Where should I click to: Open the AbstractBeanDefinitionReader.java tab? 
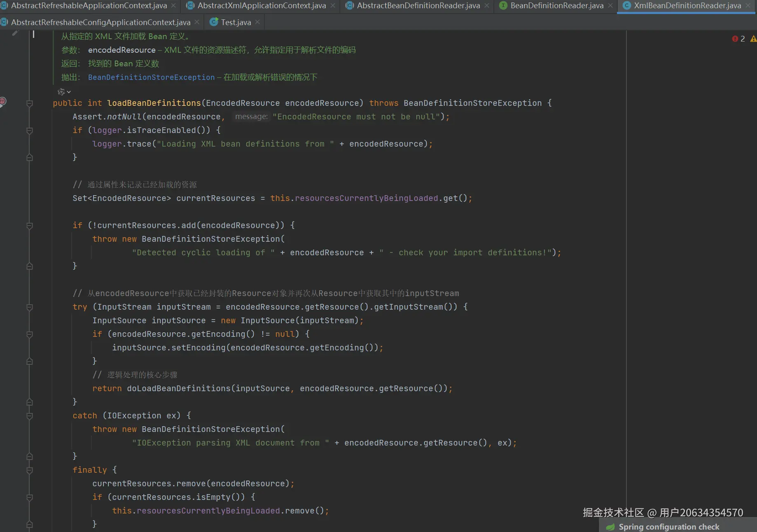tap(418, 6)
